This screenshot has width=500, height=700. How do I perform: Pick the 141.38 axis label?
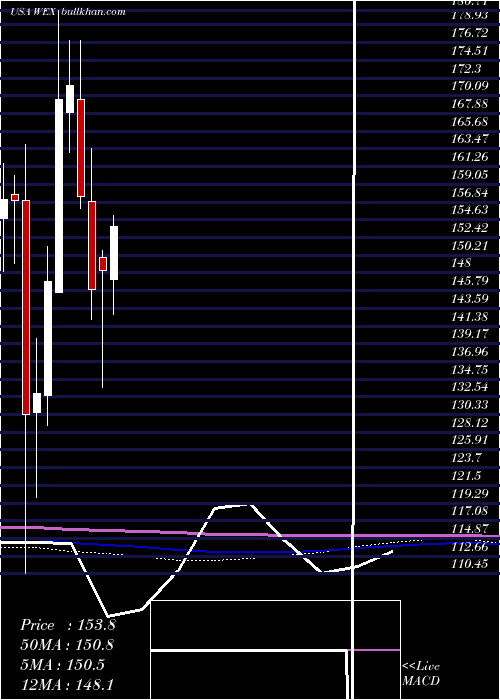pyautogui.click(x=469, y=317)
